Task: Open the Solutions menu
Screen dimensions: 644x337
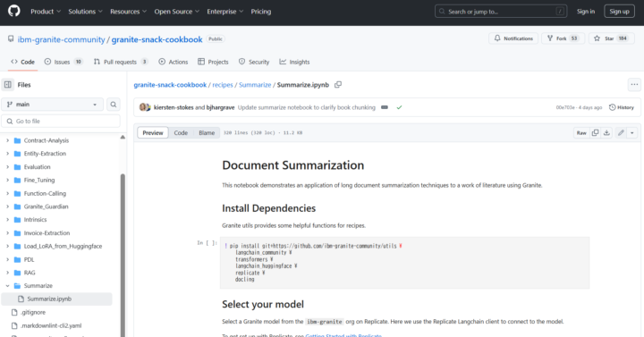Action: pyautogui.click(x=86, y=12)
